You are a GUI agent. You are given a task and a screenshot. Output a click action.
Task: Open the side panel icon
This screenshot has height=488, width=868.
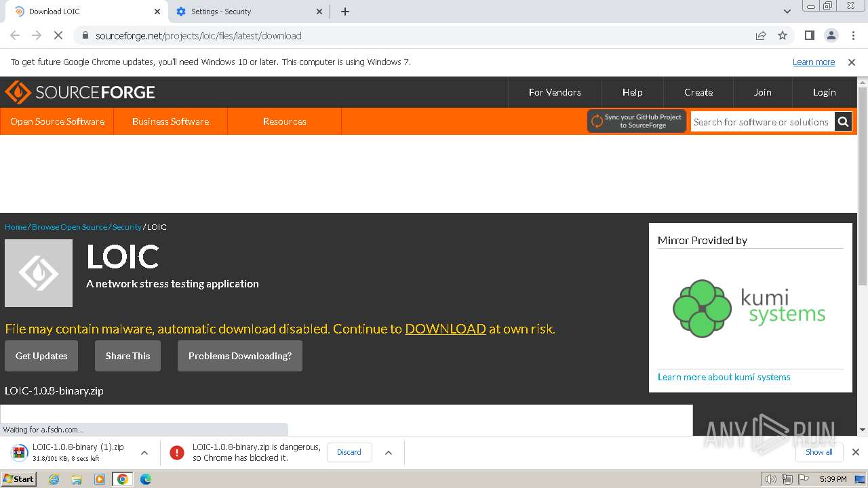(809, 35)
